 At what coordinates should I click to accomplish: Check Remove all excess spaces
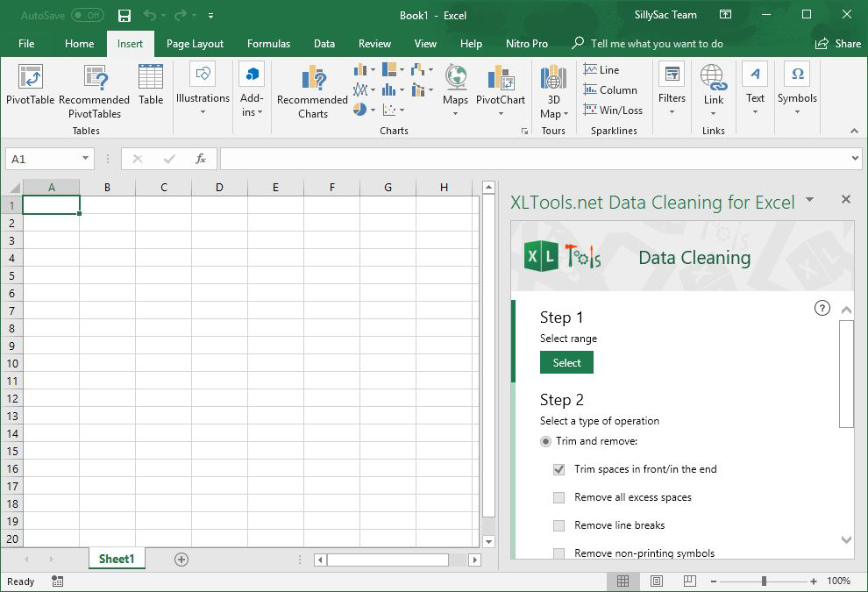(x=559, y=497)
